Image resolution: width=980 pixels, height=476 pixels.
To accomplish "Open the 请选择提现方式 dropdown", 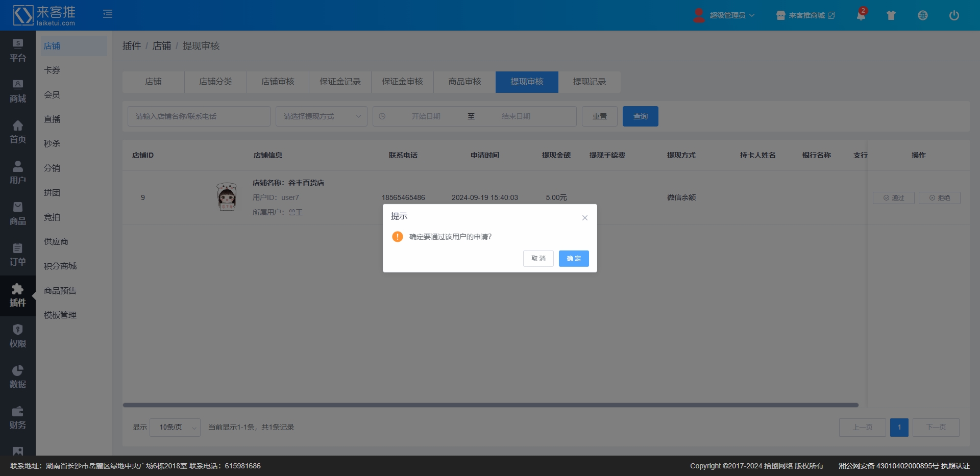I will point(322,116).
